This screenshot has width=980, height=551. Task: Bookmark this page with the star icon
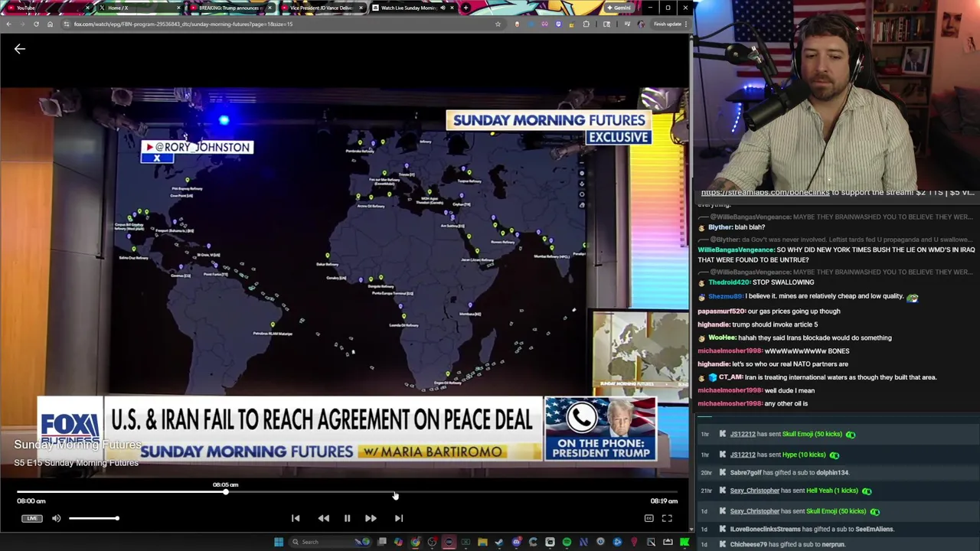[x=498, y=24]
